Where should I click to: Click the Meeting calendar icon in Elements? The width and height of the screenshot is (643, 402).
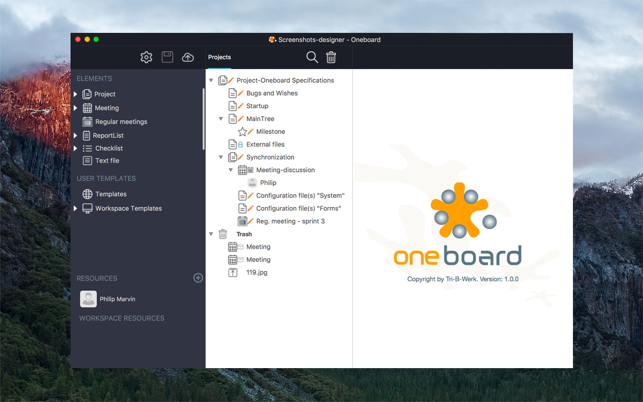(x=87, y=108)
